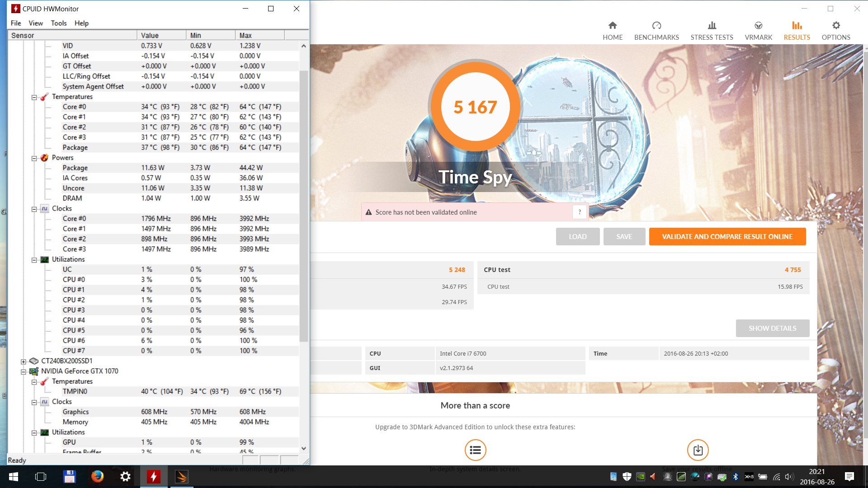Click the HWMonitor vertical scrollbar thumb
Screen dimensions: 868x488
pos(304,206)
